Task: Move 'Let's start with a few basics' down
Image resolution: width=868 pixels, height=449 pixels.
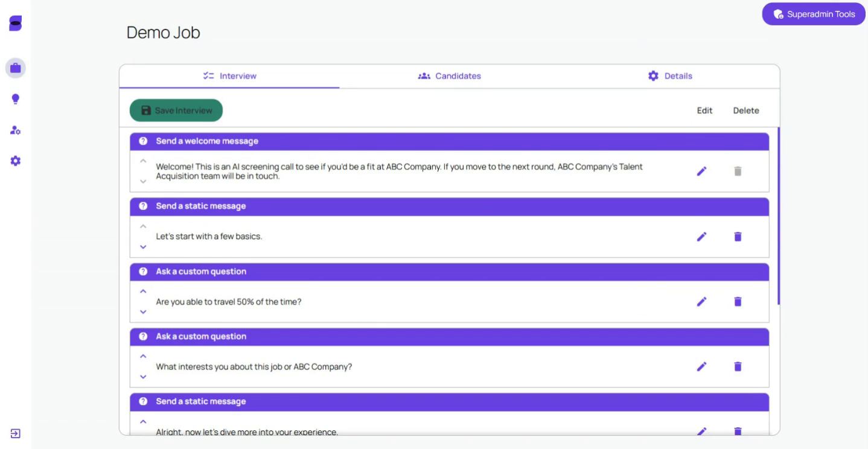Action: coord(143,246)
